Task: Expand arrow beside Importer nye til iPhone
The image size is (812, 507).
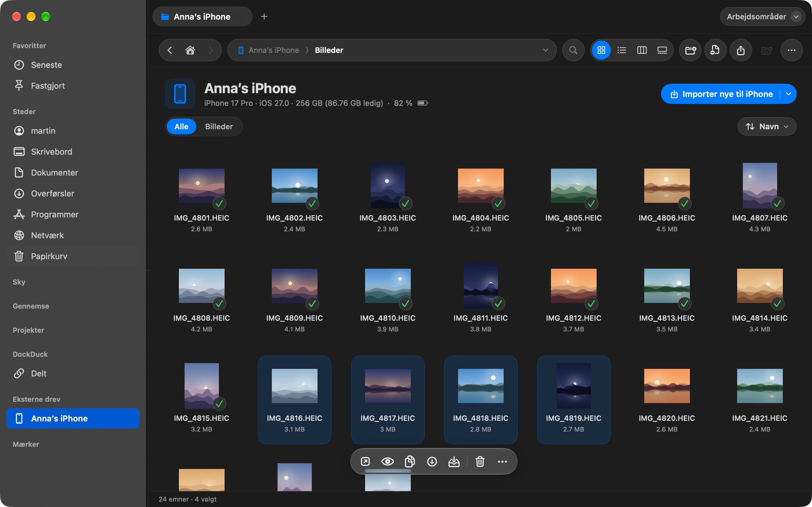Action: click(789, 94)
